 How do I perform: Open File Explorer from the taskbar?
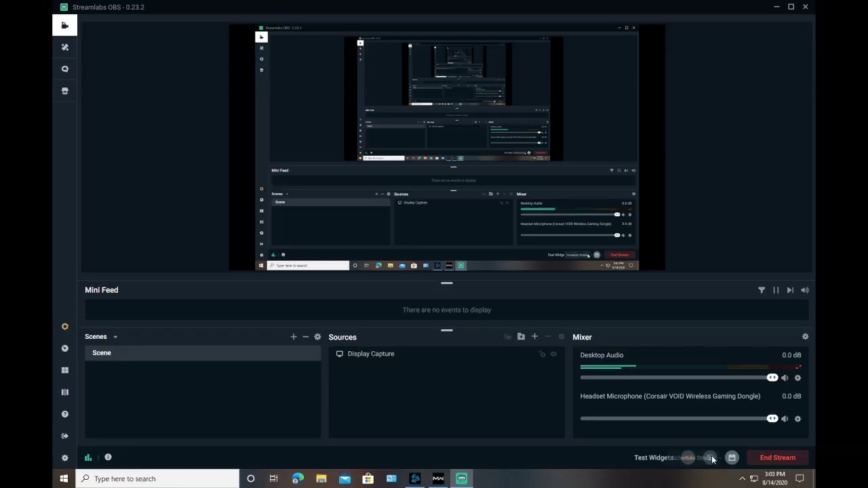(321, 479)
